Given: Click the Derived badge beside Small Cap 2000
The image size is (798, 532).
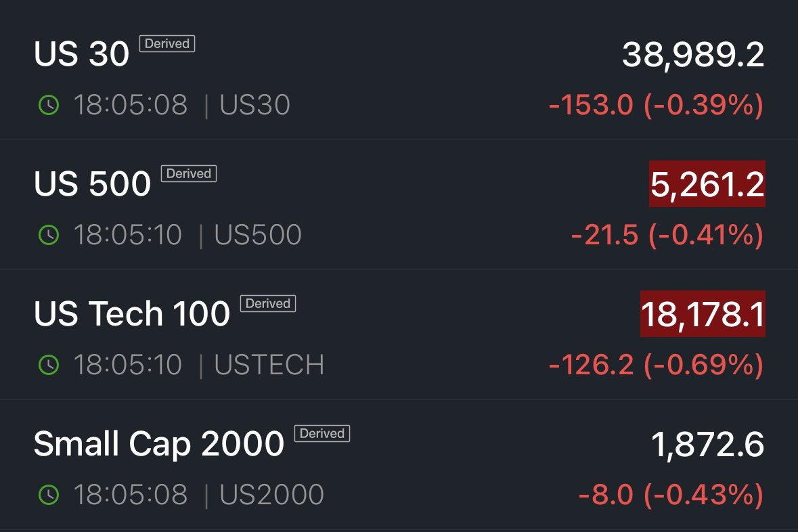Looking at the screenshot, I should point(323,434).
